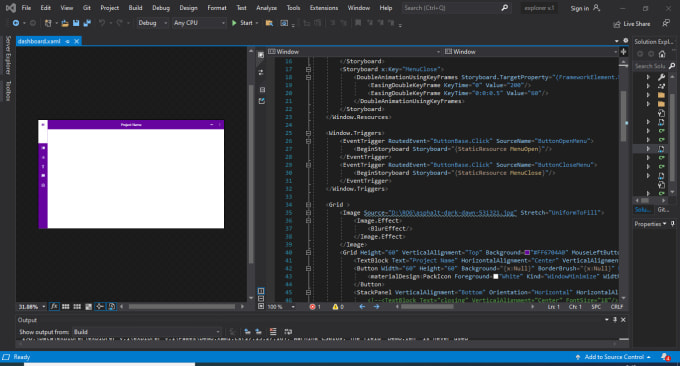The height and width of the screenshot is (366, 680).
Task: Open the Analyze menu
Action: (266, 8)
